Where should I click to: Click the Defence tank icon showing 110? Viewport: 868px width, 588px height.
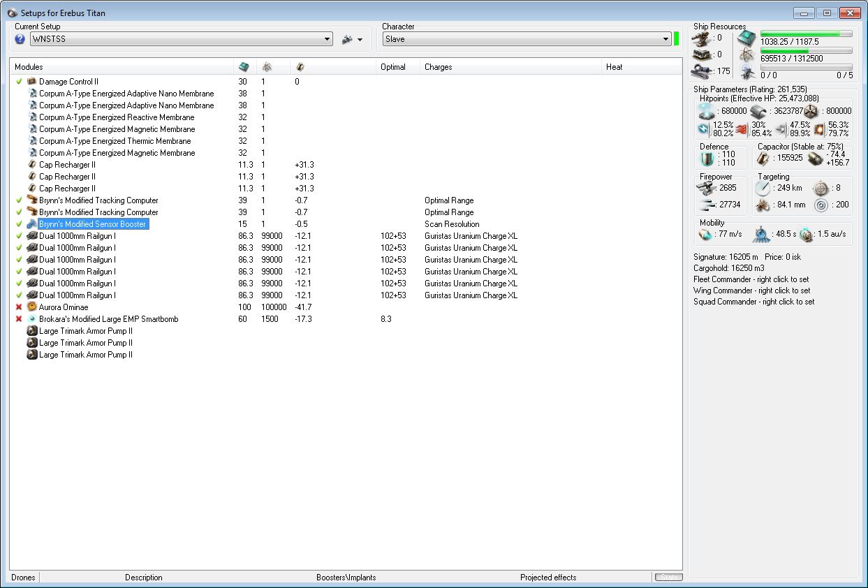tap(707, 159)
